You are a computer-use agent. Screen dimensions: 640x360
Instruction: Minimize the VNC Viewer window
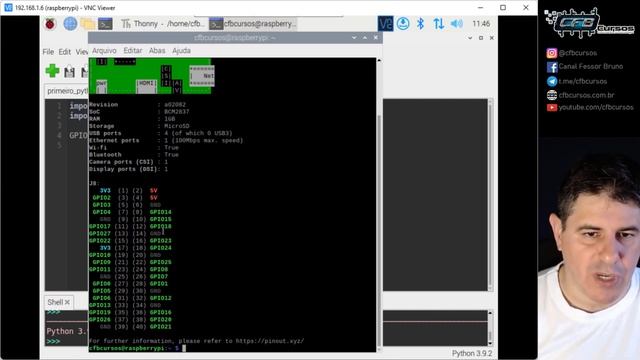click(480, 8)
